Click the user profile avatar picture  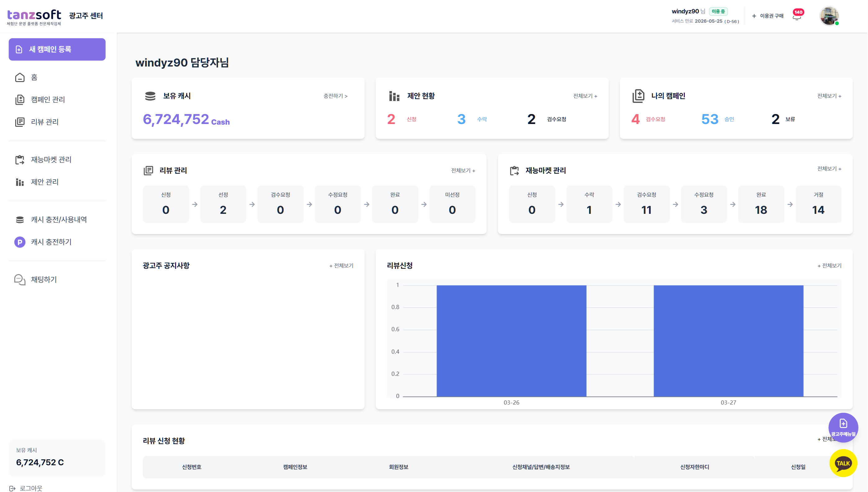click(x=829, y=16)
